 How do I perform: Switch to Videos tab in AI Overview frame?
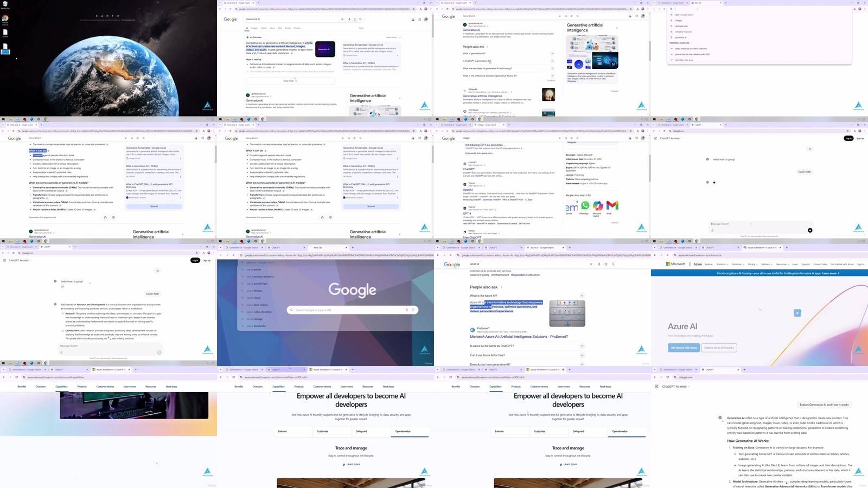[264, 28]
